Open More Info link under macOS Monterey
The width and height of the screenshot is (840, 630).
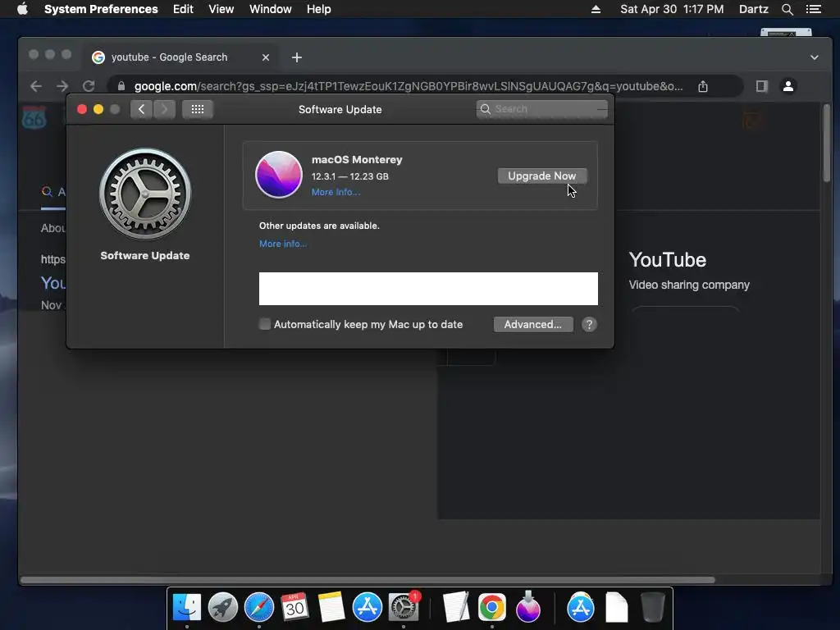click(336, 192)
